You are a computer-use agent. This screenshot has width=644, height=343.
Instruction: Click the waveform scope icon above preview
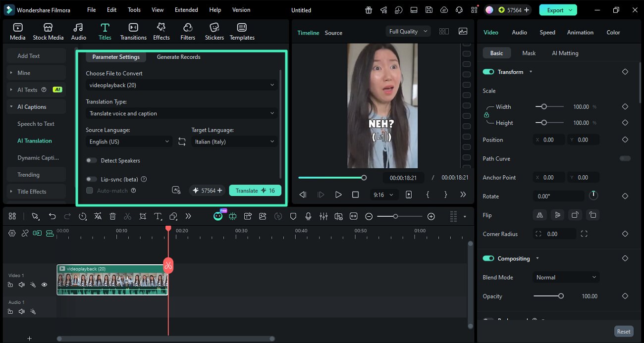click(x=463, y=31)
